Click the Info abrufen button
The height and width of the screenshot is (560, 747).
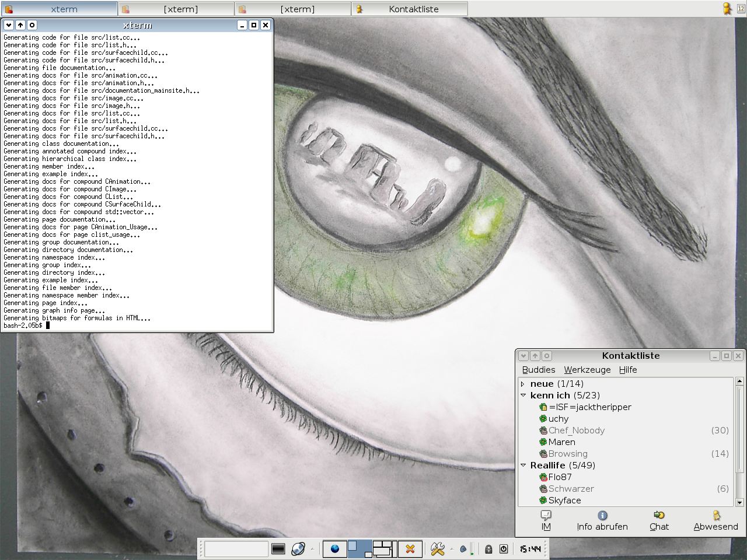pyautogui.click(x=602, y=520)
